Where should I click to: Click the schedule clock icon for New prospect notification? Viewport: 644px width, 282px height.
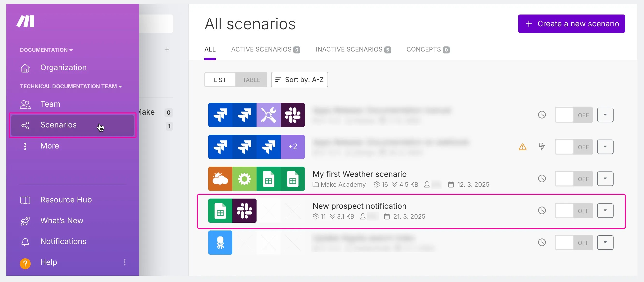pos(542,210)
